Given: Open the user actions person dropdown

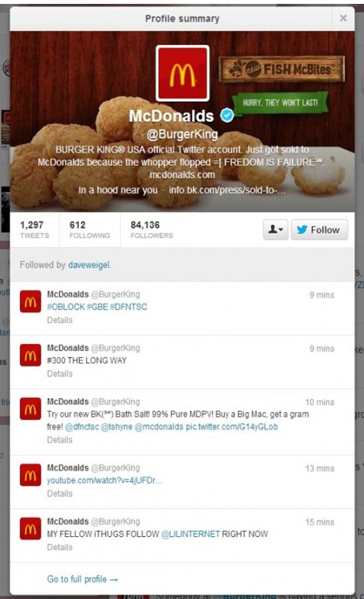Looking at the screenshot, I should coord(276,229).
